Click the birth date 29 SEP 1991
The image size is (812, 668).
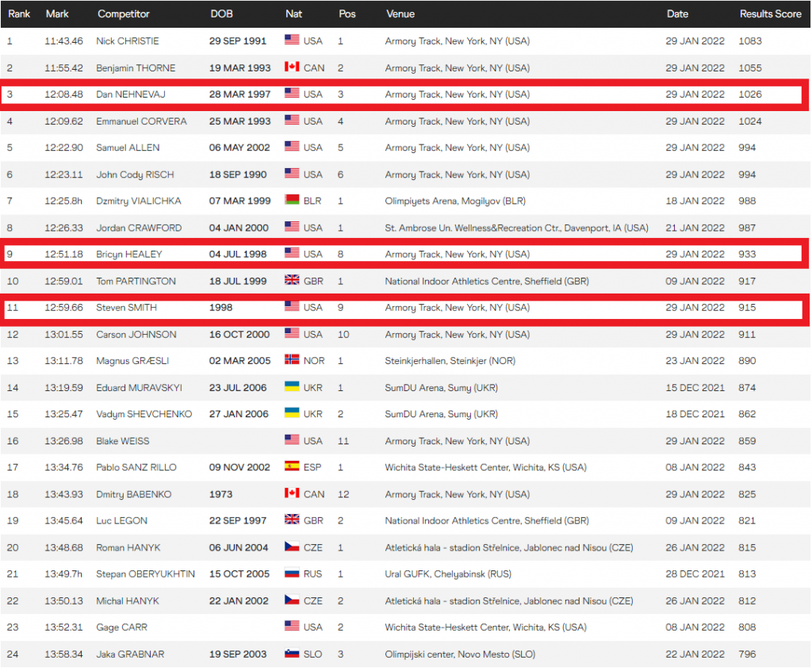click(x=238, y=41)
